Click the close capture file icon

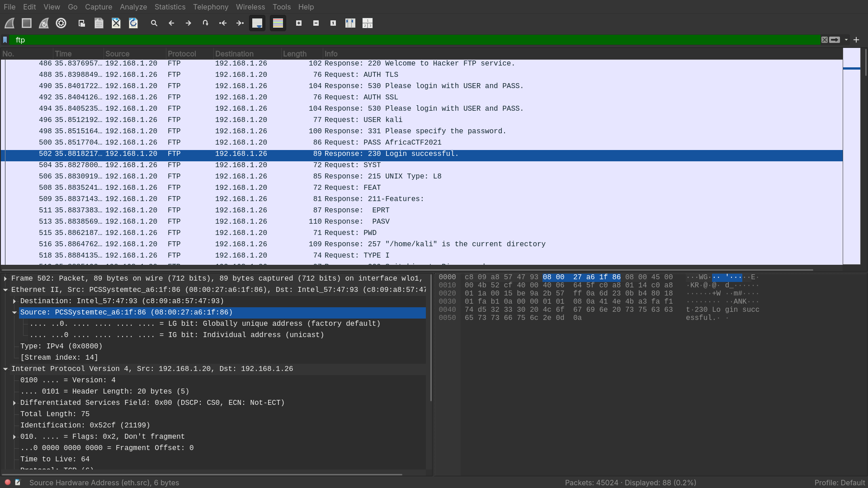click(x=116, y=23)
